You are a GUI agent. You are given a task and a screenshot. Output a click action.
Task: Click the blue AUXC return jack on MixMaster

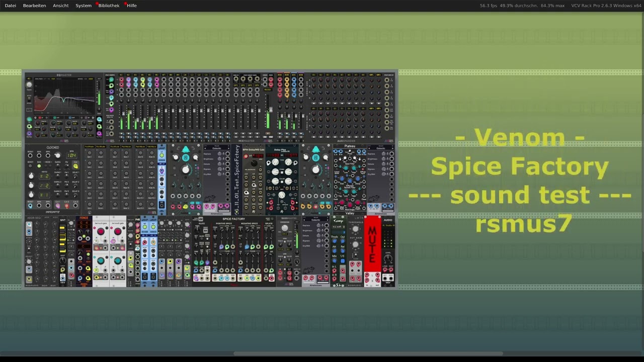294,79
